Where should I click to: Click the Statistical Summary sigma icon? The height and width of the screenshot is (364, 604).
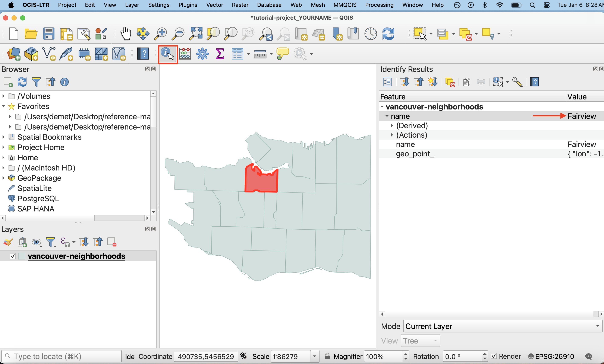(220, 54)
